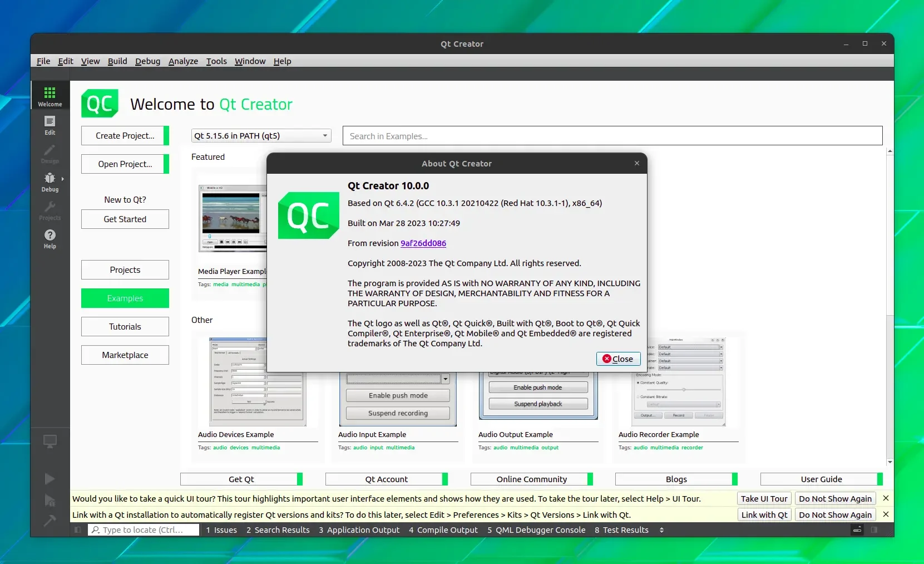Image resolution: width=924 pixels, height=564 pixels.
Task: Close the About Qt Creator dialog
Action: (618, 359)
